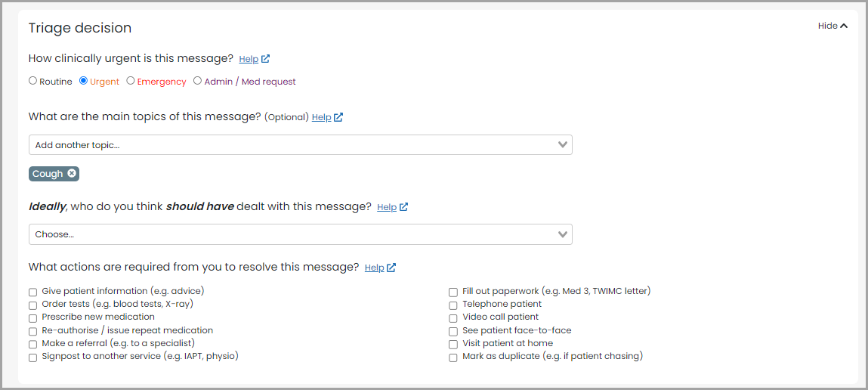Choose Admin / Med request radio option

click(198, 81)
